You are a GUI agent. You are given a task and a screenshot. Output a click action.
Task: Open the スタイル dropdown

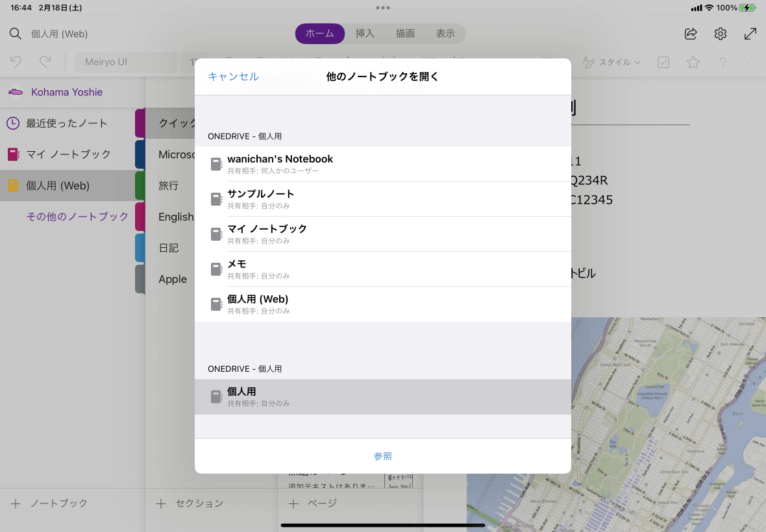click(612, 62)
